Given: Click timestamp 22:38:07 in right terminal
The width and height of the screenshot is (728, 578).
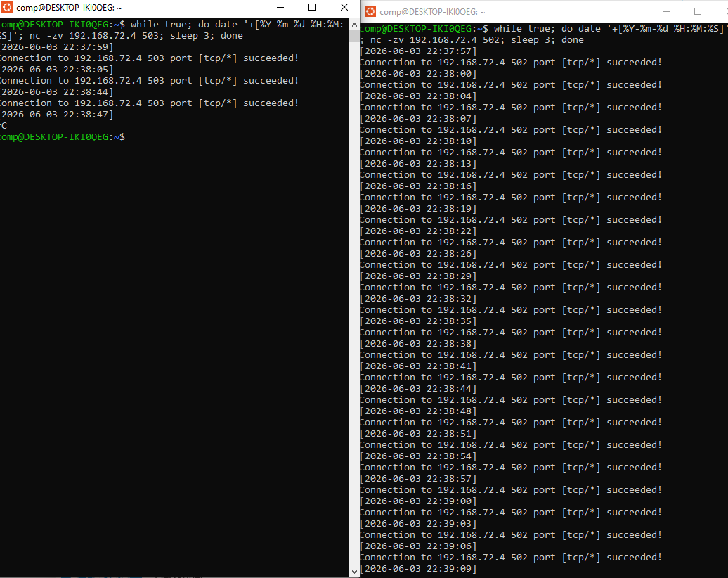Looking at the screenshot, I should (419, 118).
